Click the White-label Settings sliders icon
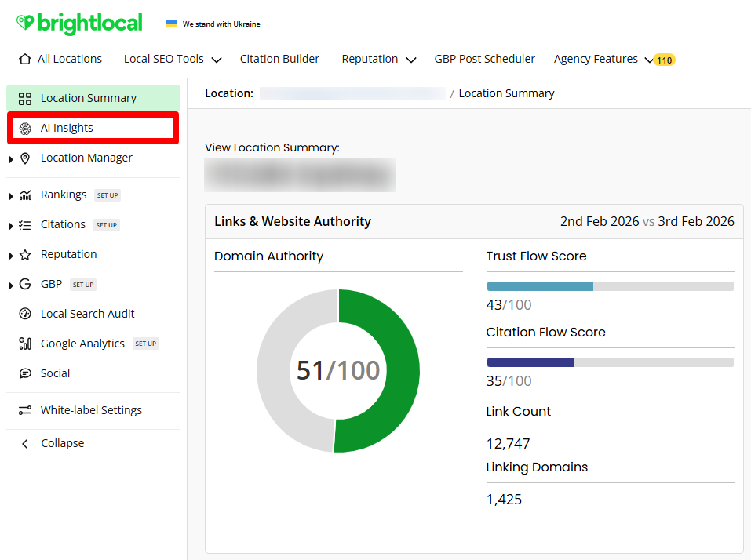751x560 pixels. (25, 410)
